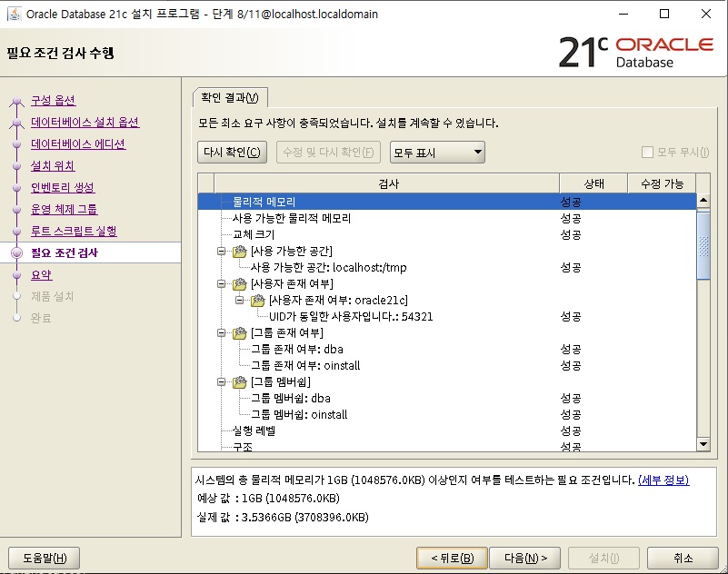
Task: Click the 취소 cancel button
Action: 683,558
